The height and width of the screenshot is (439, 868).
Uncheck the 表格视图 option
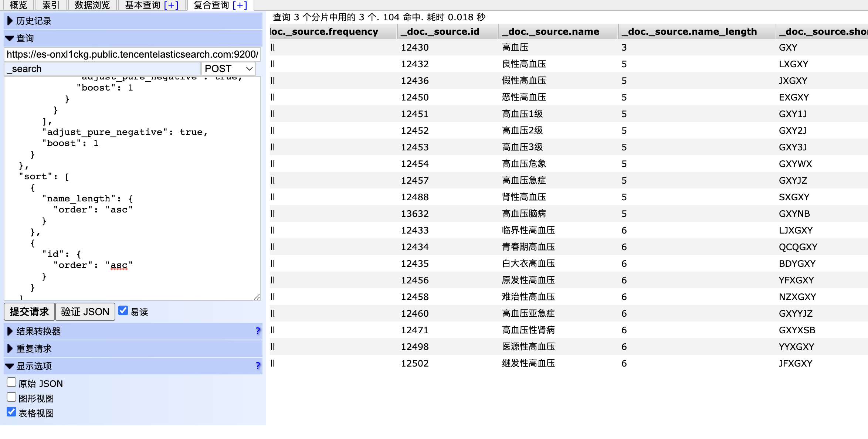[x=11, y=412]
